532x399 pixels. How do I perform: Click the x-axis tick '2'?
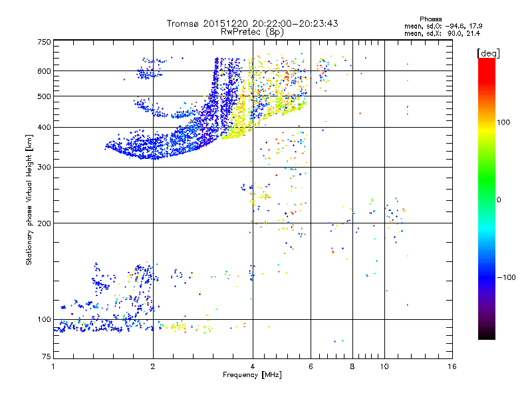(153, 366)
